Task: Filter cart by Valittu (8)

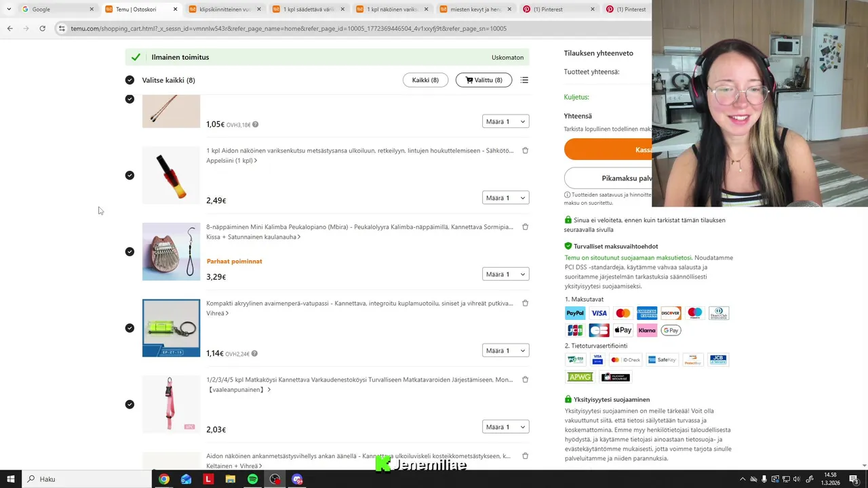Action: coord(484,80)
